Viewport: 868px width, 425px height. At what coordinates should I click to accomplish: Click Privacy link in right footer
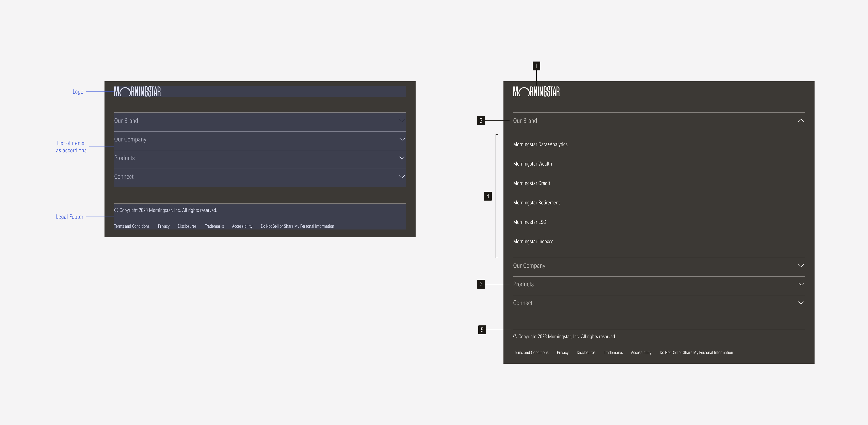coord(563,353)
